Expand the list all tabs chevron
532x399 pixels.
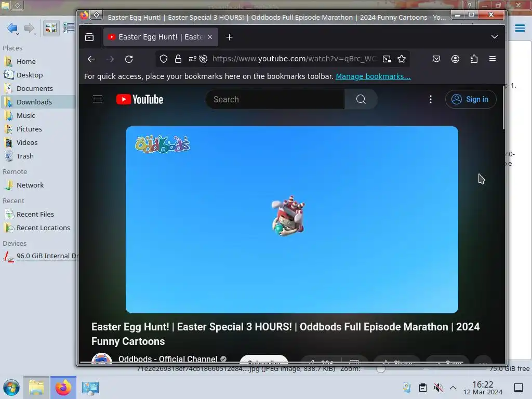click(495, 37)
